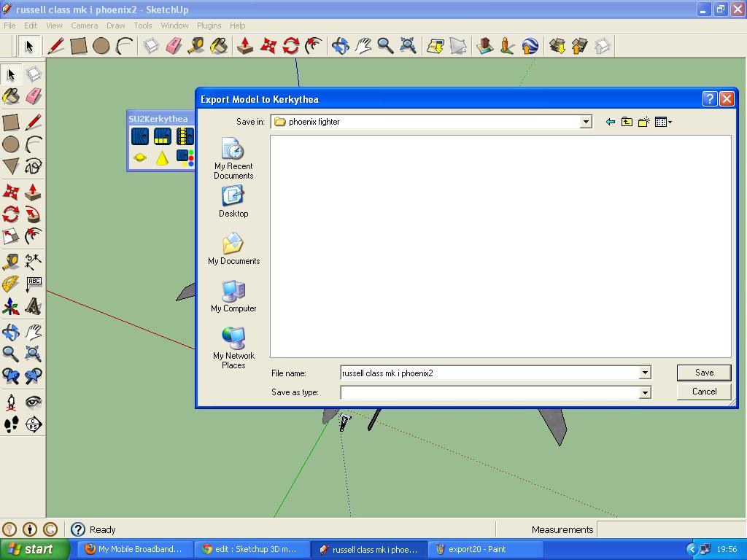Select the Protractor tool in left toolbar
The image size is (747, 560).
tap(11, 284)
